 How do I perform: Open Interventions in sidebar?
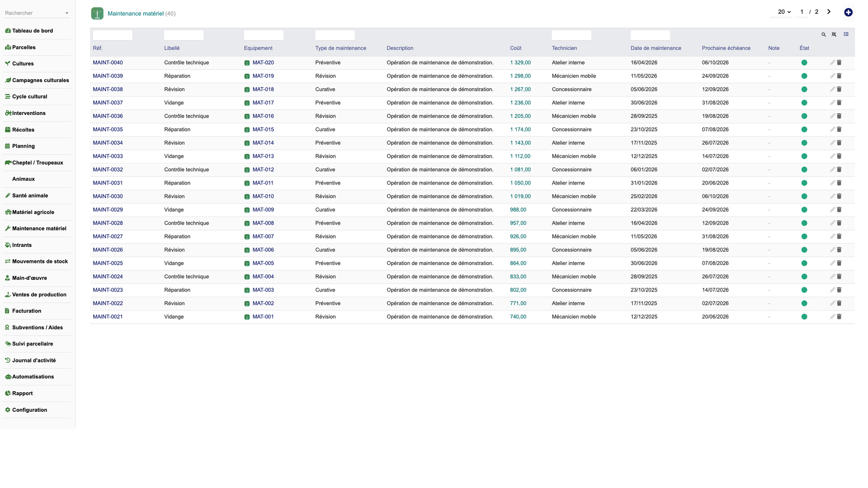click(x=29, y=113)
